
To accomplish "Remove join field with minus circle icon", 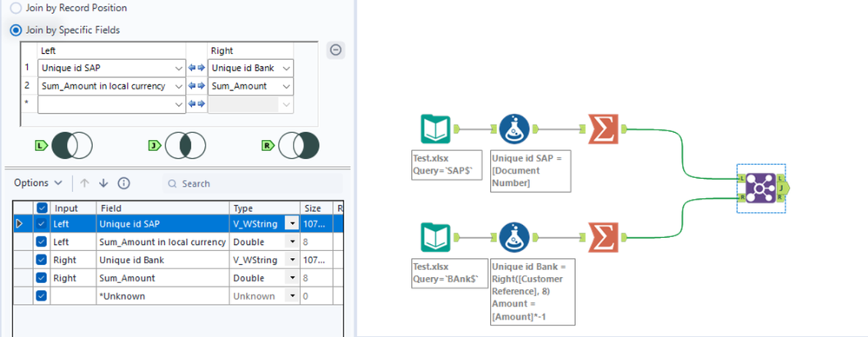I will 335,50.
